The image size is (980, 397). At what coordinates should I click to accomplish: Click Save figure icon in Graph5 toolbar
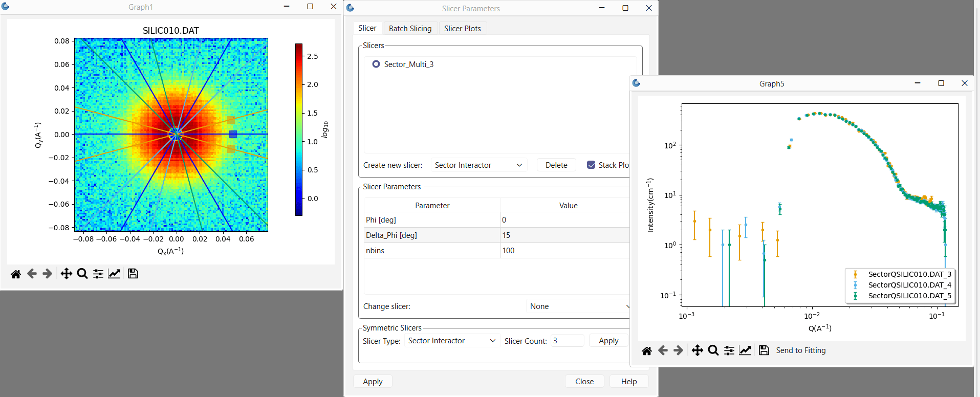pyautogui.click(x=764, y=350)
